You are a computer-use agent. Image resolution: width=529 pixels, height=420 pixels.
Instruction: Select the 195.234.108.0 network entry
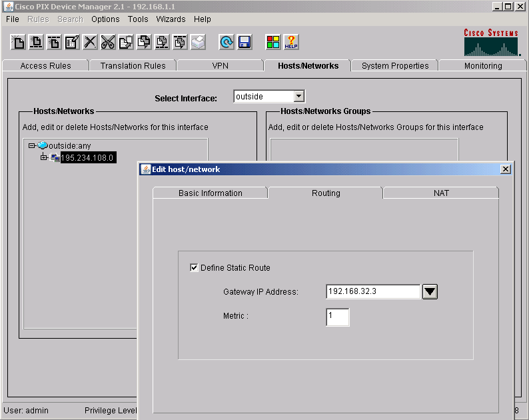pyautogui.click(x=88, y=158)
